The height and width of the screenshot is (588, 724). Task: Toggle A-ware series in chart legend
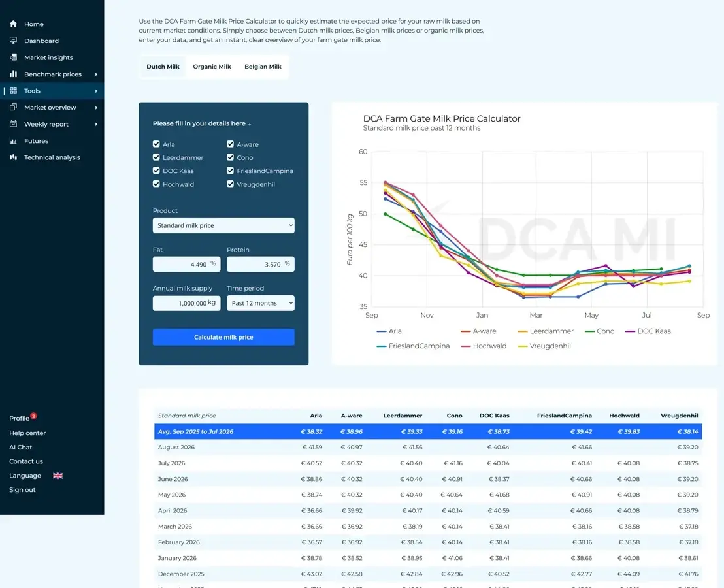(x=478, y=331)
